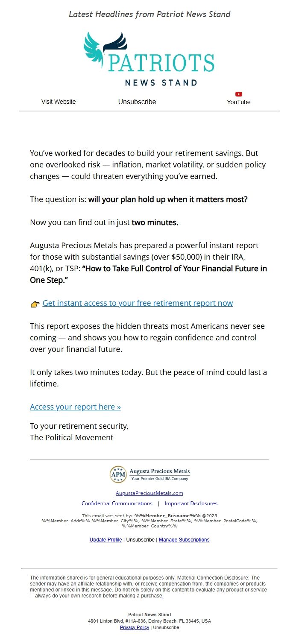
Task: Click the Update Profile link
Action: [106, 540]
